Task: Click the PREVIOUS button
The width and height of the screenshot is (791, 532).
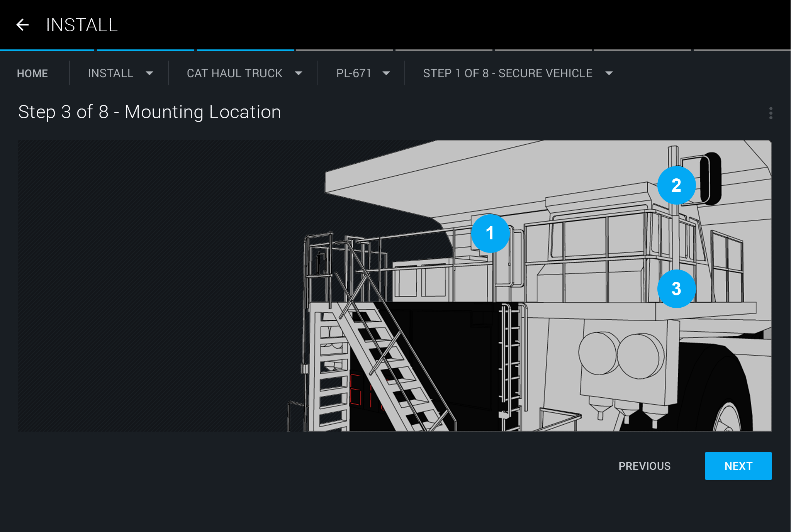Action: pyautogui.click(x=644, y=466)
